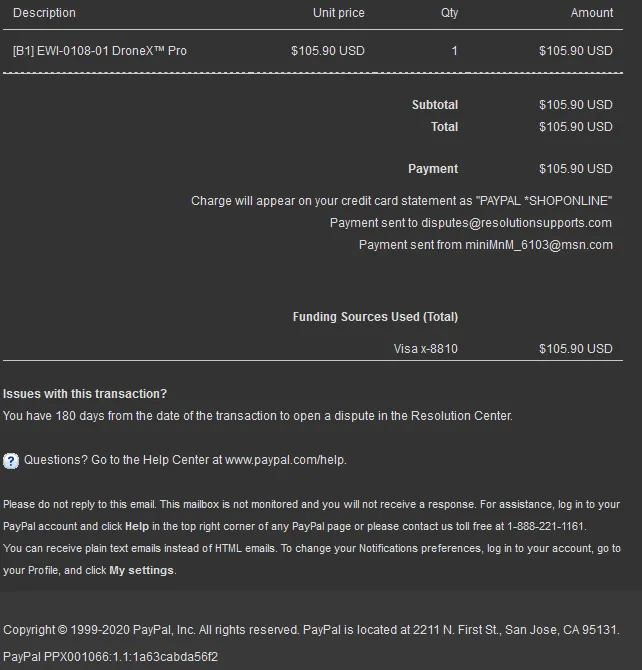Click the Subtotal label
The height and width of the screenshot is (670, 642).
tap(434, 105)
